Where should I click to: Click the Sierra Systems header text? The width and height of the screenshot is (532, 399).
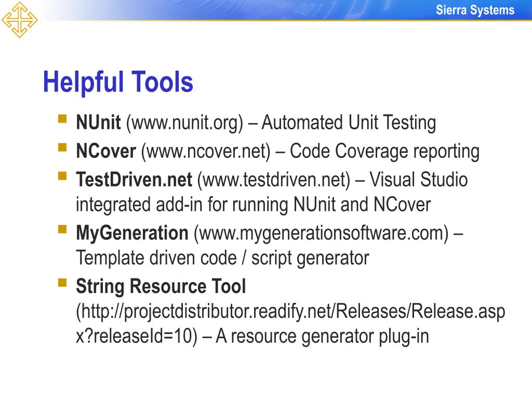click(x=475, y=10)
